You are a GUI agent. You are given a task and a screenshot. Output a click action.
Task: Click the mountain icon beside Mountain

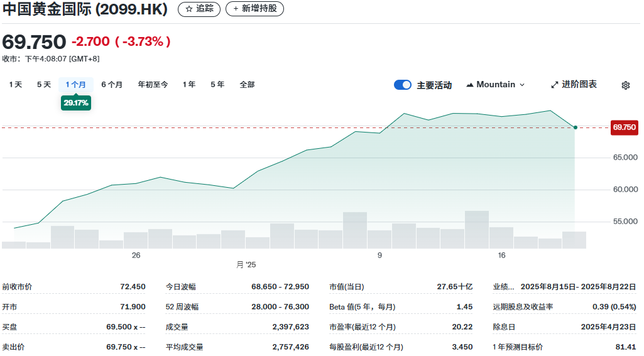(x=470, y=85)
